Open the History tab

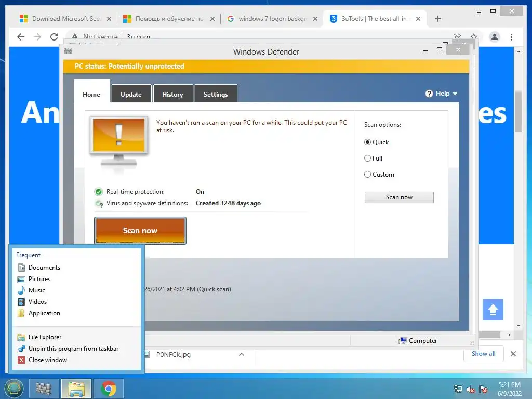pyautogui.click(x=172, y=95)
